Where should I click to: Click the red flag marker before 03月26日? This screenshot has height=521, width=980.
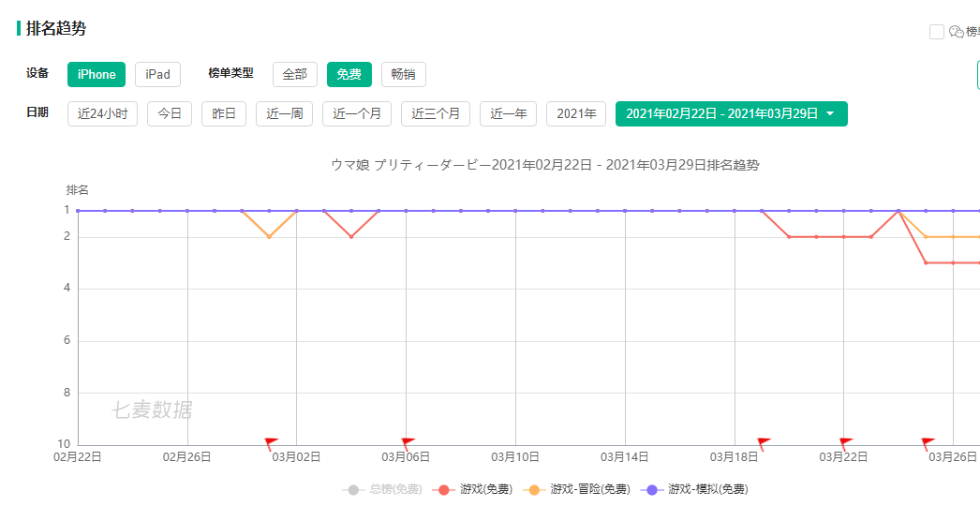click(x=928, y=444)
